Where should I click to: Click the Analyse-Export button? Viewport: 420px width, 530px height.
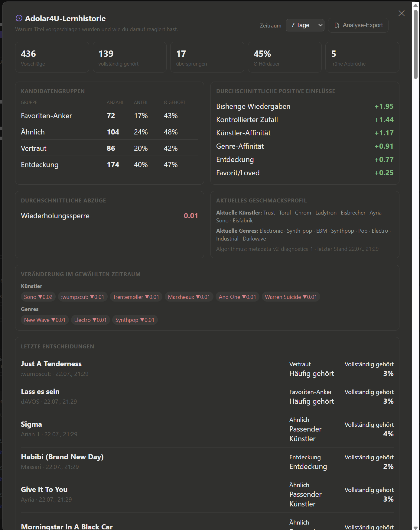(x=358, y=25)
